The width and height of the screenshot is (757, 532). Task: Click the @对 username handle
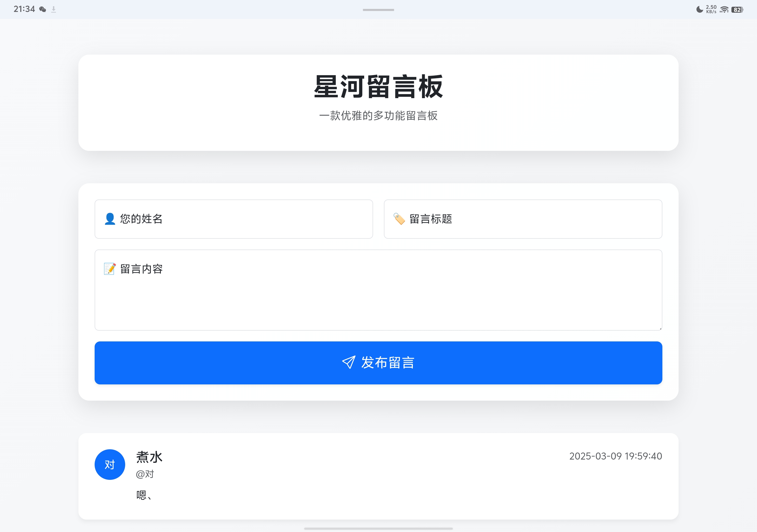coord(145,474)
